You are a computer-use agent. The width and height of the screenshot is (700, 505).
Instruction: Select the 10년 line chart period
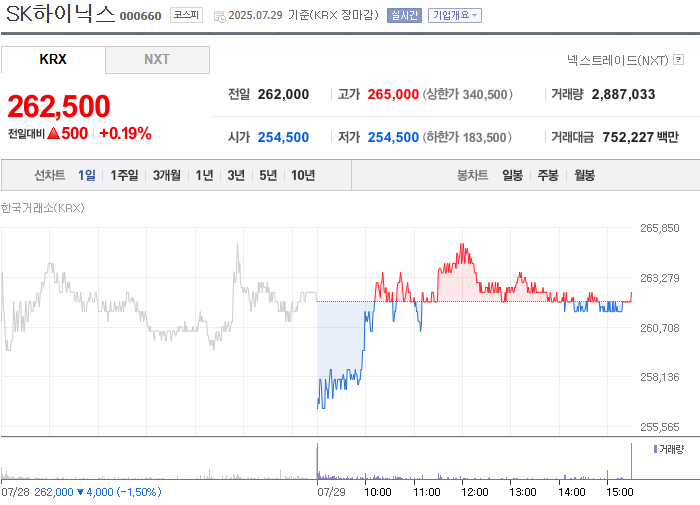[303, 175]
